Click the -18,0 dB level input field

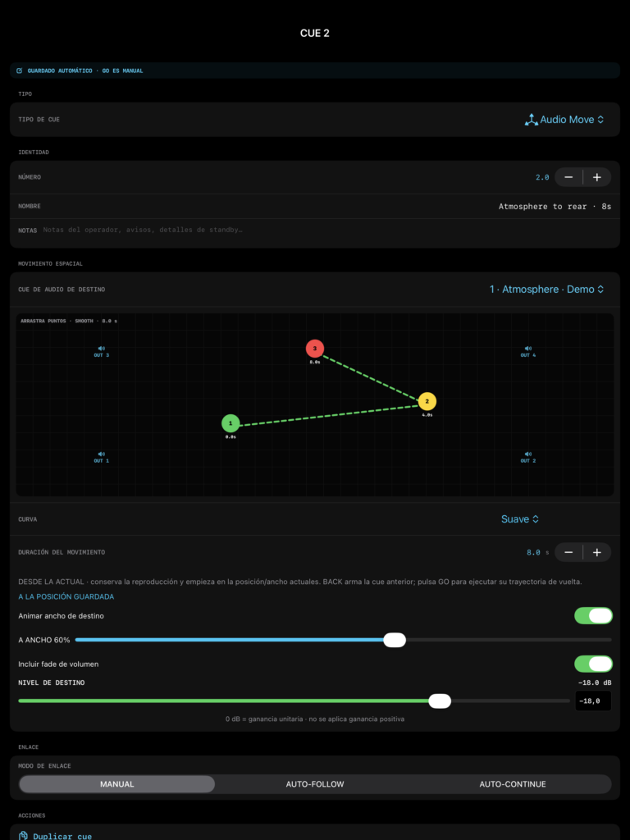(593, 701)
